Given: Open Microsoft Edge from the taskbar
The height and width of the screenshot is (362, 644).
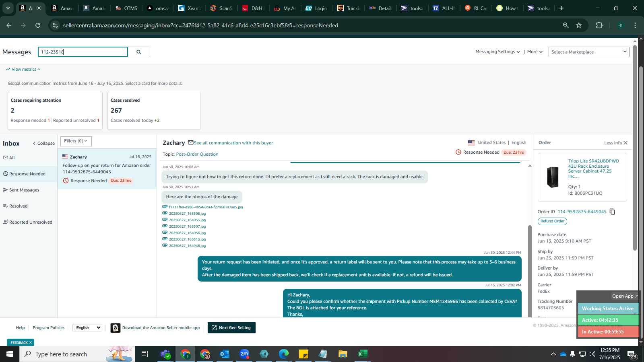Looking at the screenshot, I should tap(284, 354).
